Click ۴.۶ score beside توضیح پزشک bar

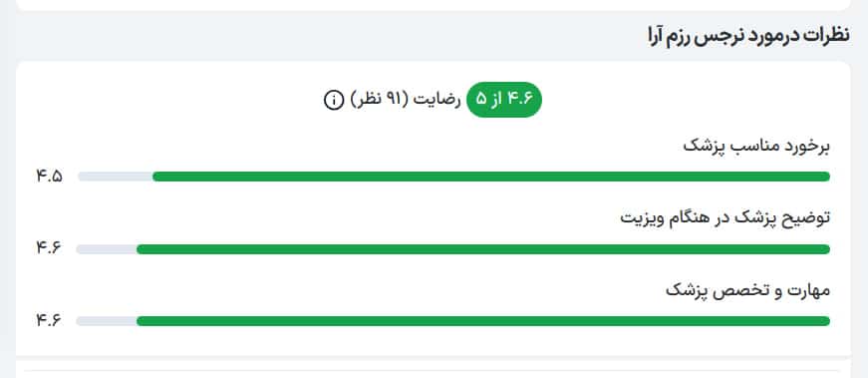point(49,248)
